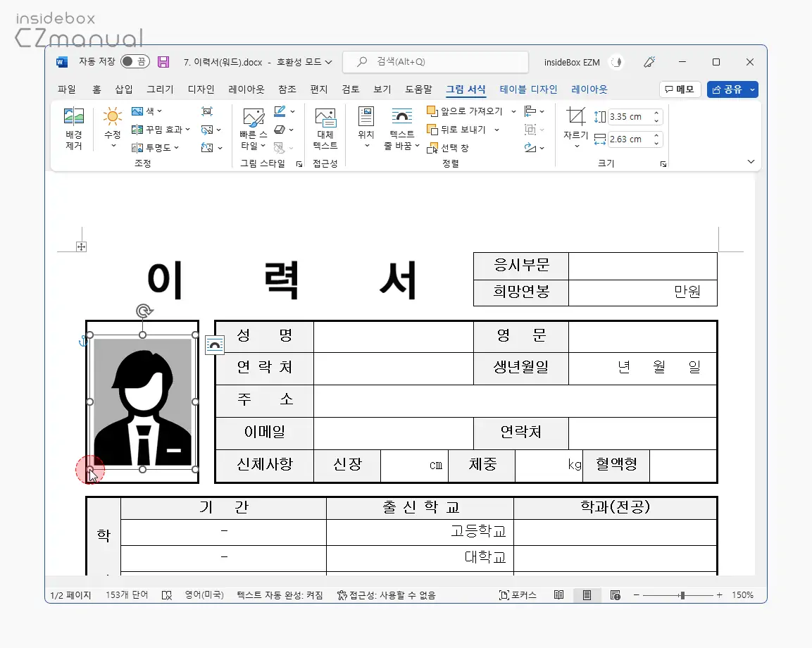Click the height field showing 3.35 cm
The height and width of the screenshot is (648, 812).
[629, 116]
